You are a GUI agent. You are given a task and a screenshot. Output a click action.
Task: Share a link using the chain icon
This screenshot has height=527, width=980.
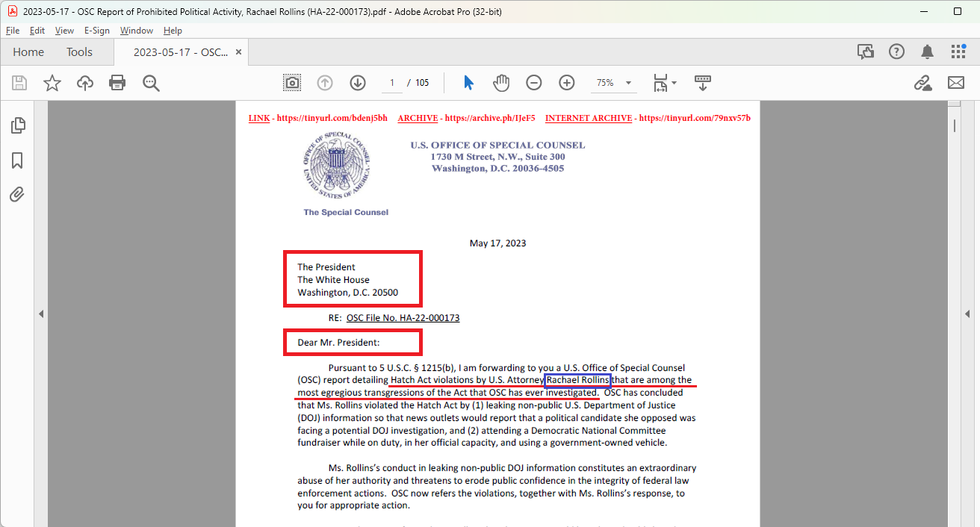(x=923, y=83)
